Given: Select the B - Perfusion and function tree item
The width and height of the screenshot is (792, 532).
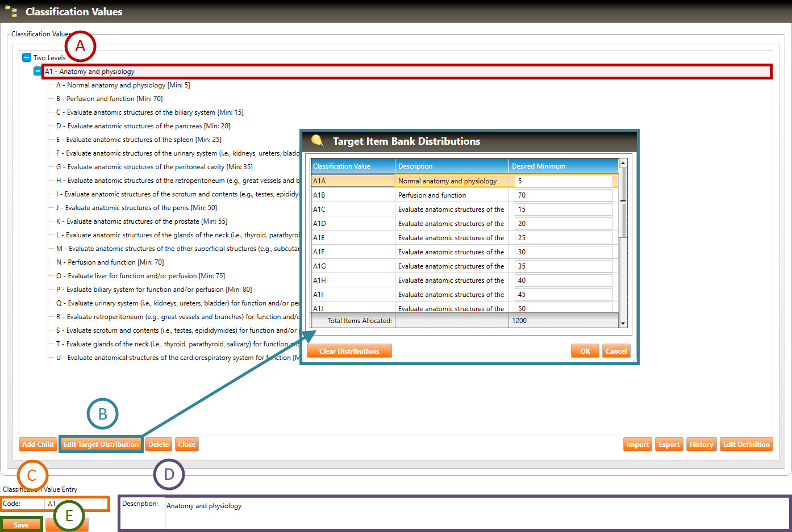Looking at the screenshot, I should coord(109,99).
